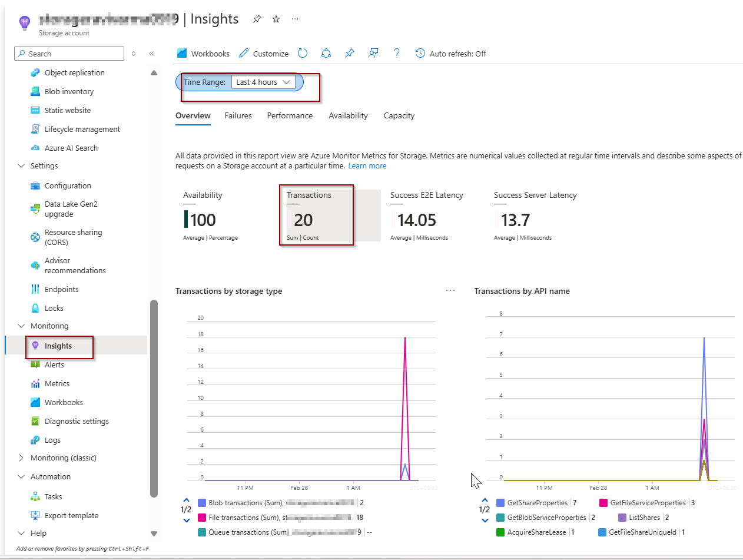The image size is (743, 560).
Task: Switch to the Performance tab
Action: 290,116
